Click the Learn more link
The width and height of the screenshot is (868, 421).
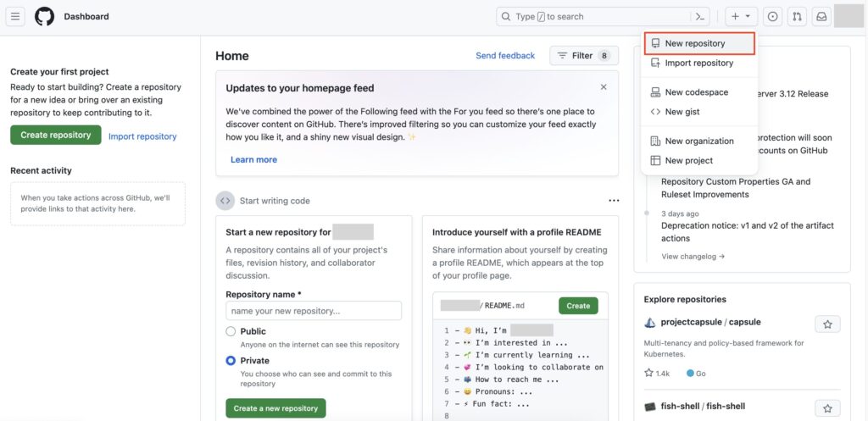(x=253, y=159)
